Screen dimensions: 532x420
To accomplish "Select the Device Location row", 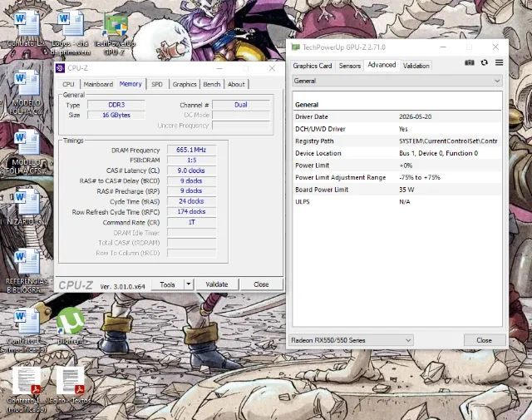I will point(397,153).
